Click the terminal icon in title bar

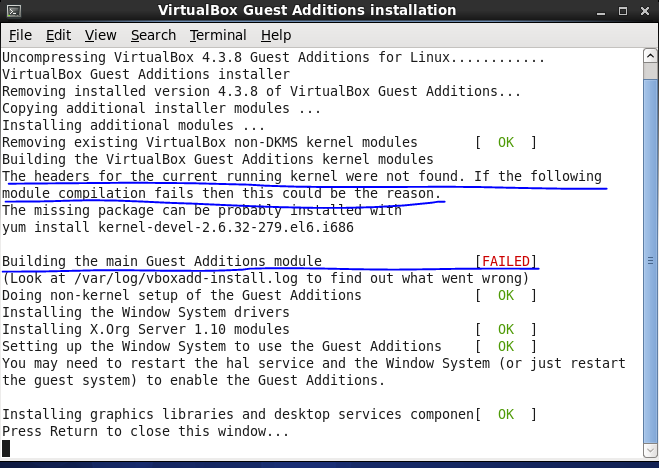click(13, 11)
